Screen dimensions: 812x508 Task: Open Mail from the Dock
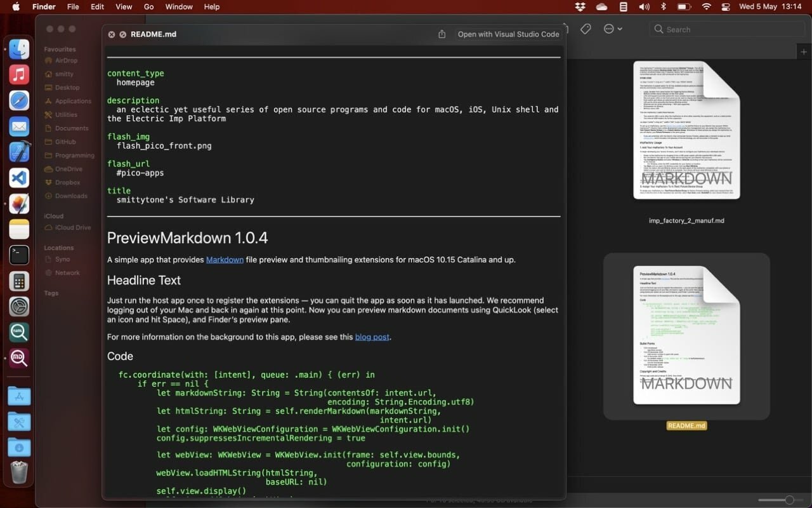pyautogui.click(x=19, y=127)
